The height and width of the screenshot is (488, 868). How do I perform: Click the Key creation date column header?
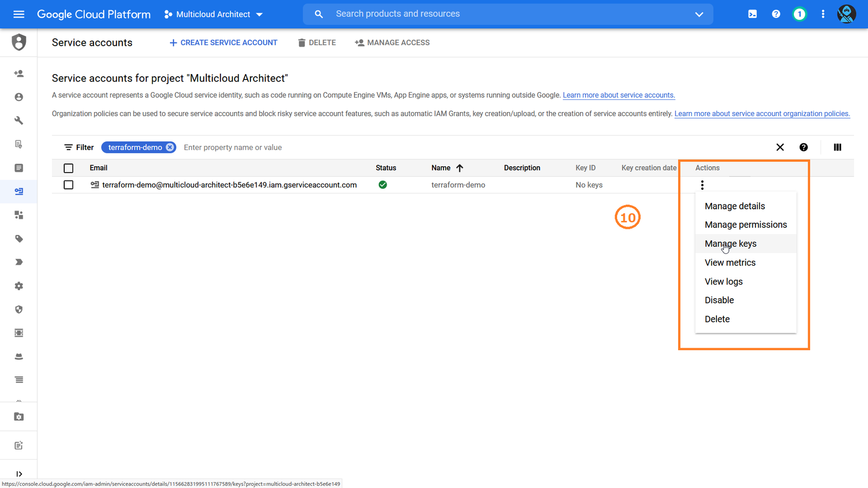649,168
